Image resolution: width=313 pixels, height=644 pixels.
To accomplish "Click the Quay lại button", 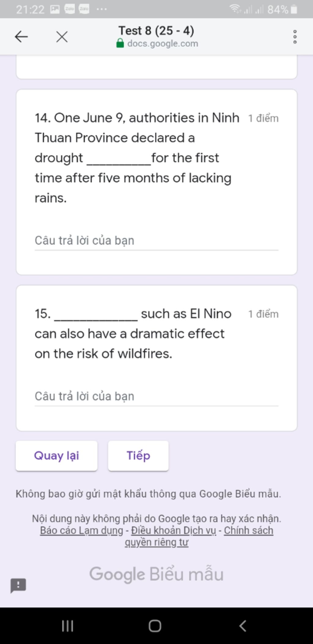I will [57, 456].
